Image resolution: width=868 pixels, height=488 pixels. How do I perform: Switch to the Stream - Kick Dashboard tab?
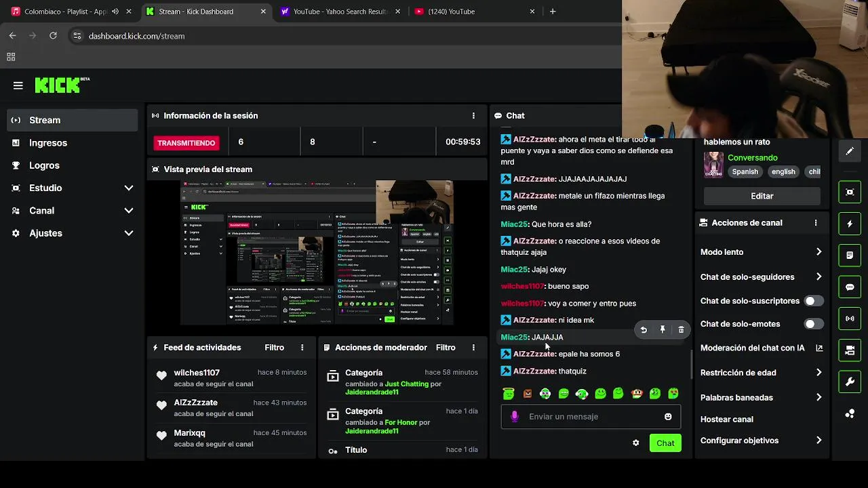tap(206, 12)
